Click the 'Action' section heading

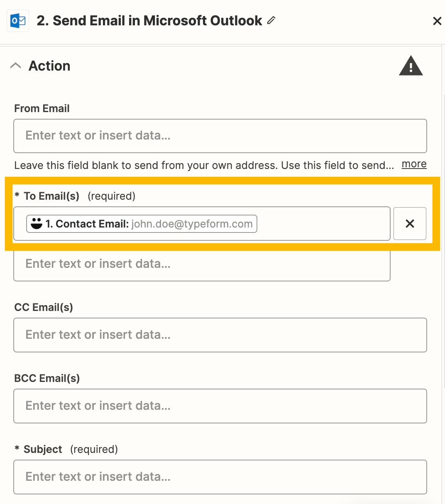pyautogui.click(x=49, y=66)
